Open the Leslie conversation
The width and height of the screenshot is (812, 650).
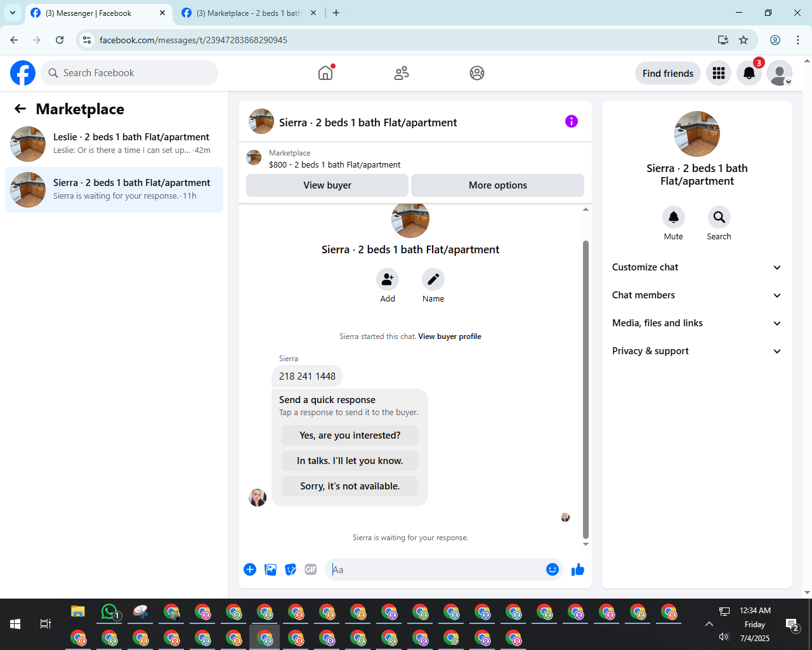pos(114,144)
